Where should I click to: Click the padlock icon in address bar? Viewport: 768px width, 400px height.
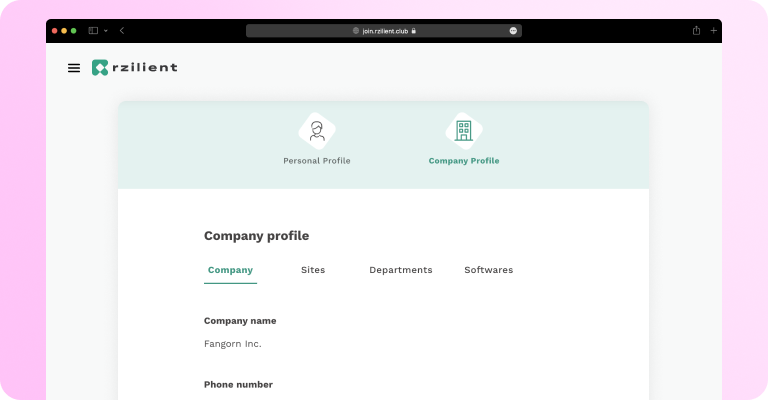pos(414,31)
